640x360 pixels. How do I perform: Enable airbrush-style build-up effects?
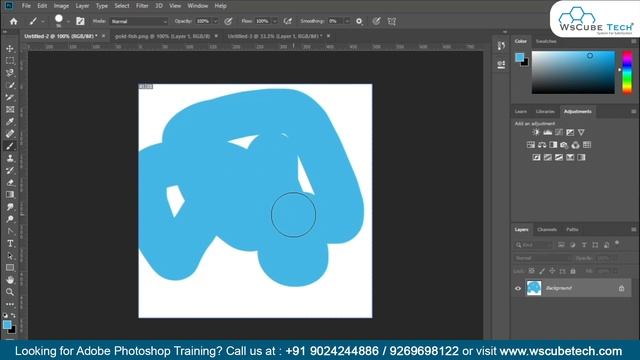point(288,21)
